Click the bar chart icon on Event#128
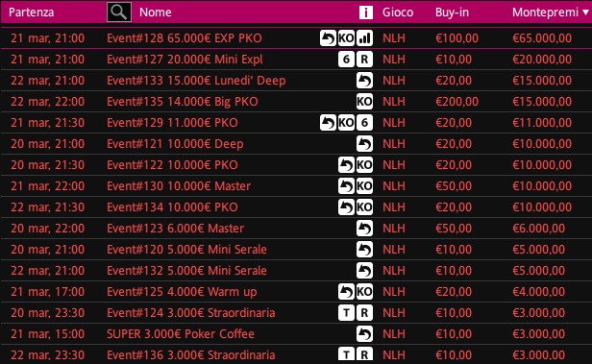 [x=365, y=38]
